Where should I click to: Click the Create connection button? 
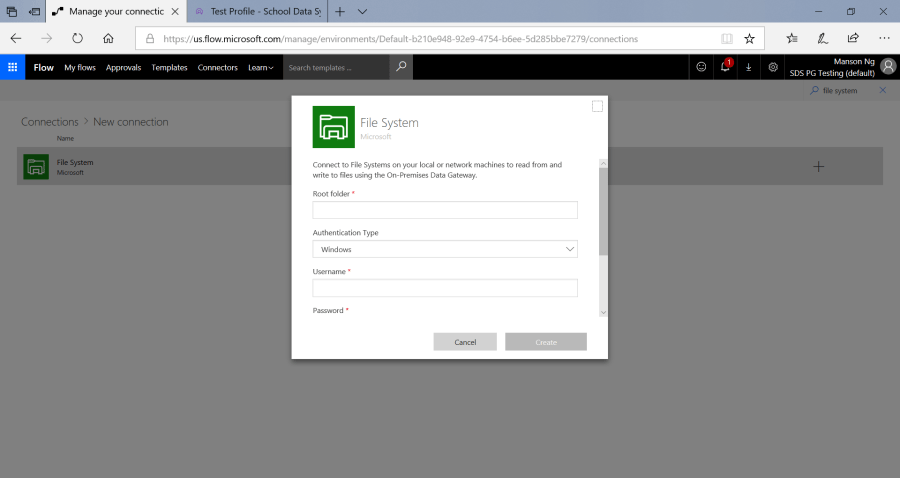tap(546, 342)
